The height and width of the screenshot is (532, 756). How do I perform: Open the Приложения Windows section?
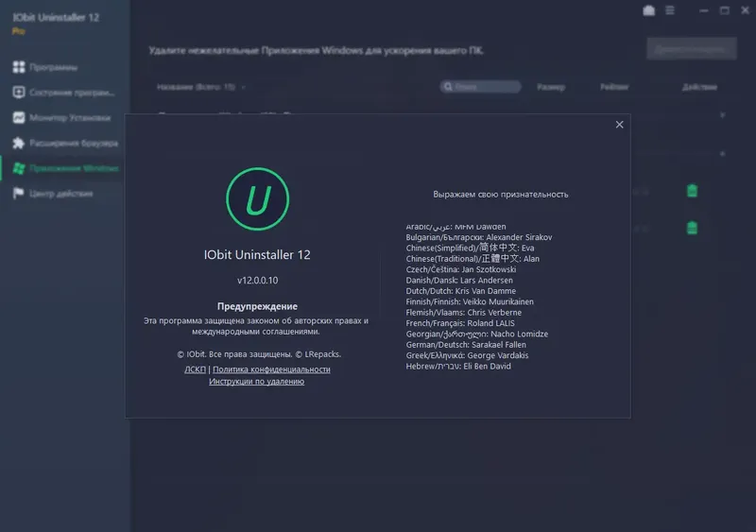pos(75,168)
